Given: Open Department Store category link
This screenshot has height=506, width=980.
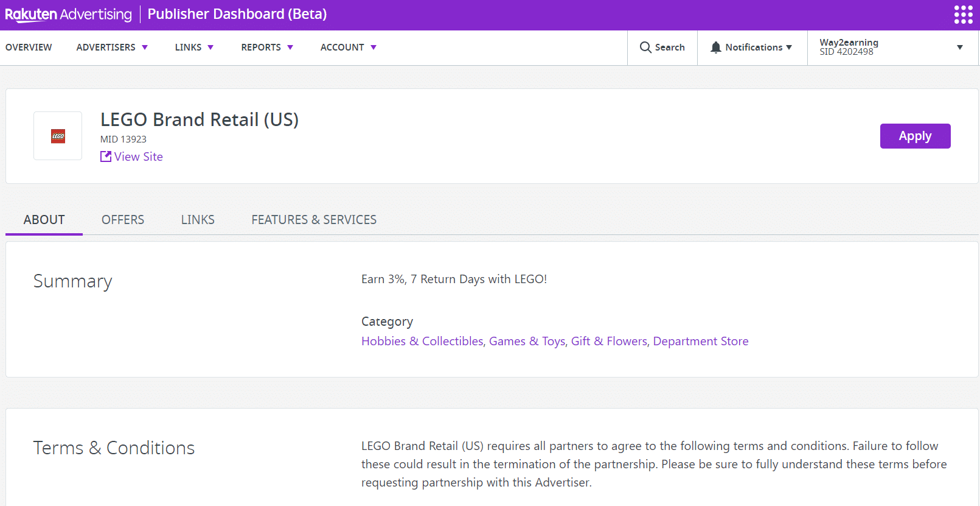Looking at the screenshot, I should [701, 341].
